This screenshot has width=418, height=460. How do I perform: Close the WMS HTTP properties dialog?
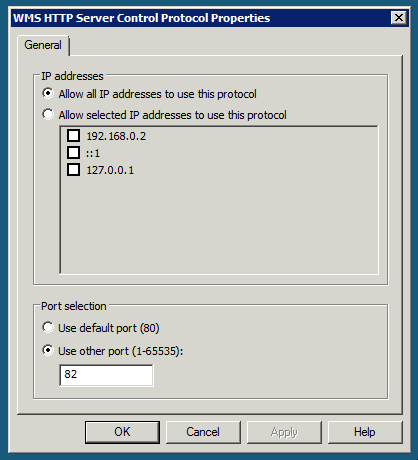point(399,18)
